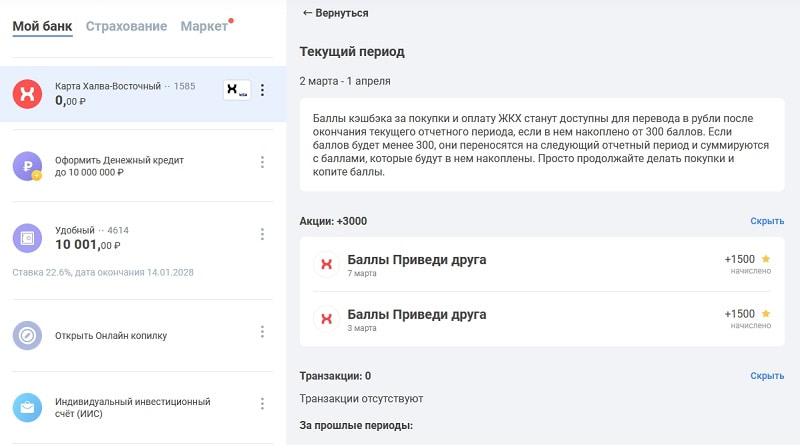This screenshot has height=445, width=800.
Task: Click Открыть Онлайн копилку
Action: point(111,336)
